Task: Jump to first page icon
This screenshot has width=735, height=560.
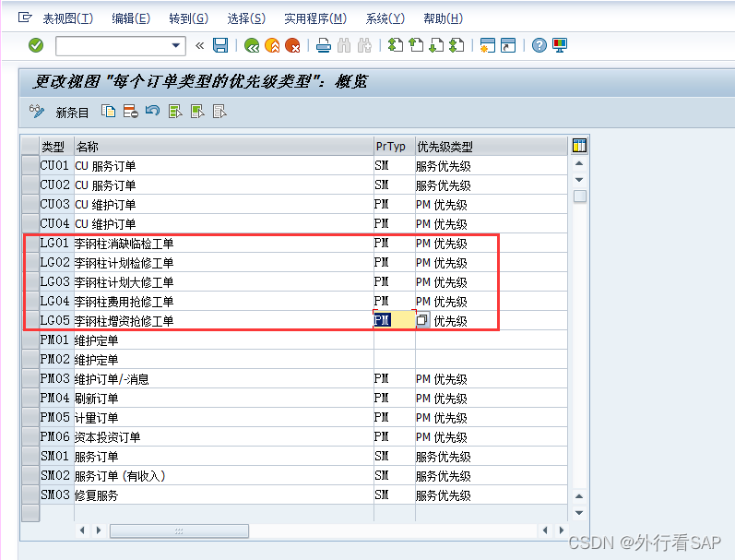Action: click(x=395, y=45)
